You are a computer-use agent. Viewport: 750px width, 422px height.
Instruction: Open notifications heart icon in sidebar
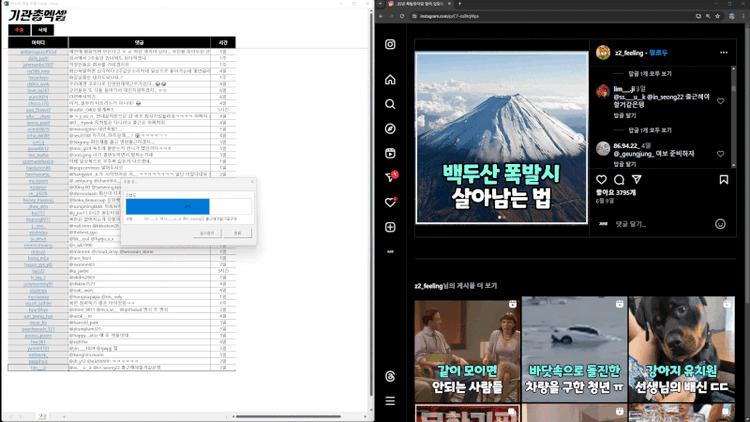390,202
